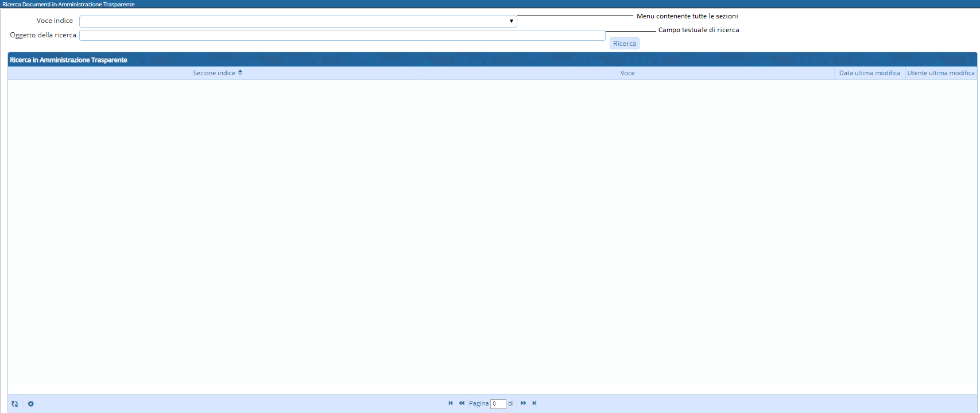This screenshot has width=980, height=413.
Task: Focus the Oggetto della ricerca text field
Action: coord(342,36)
